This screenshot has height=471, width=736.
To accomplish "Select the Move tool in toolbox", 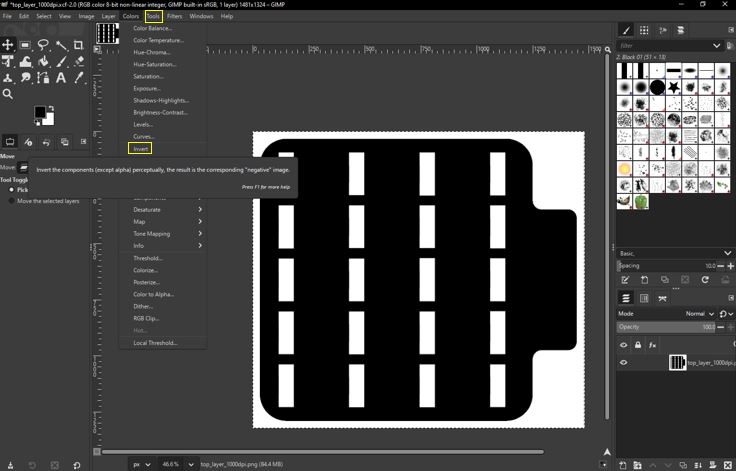I will (x=8, y=45).
